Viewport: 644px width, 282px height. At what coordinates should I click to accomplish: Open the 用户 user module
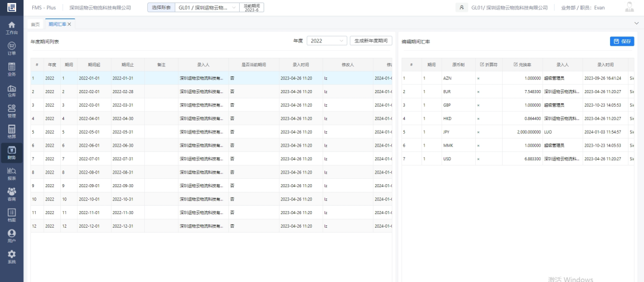point(11,237)
